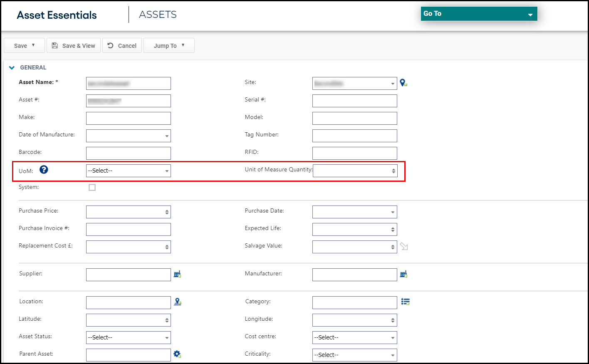Viewport: 589px width, 364px height.
Task: Click the Parent Asset input field
Action: [129, 355]
